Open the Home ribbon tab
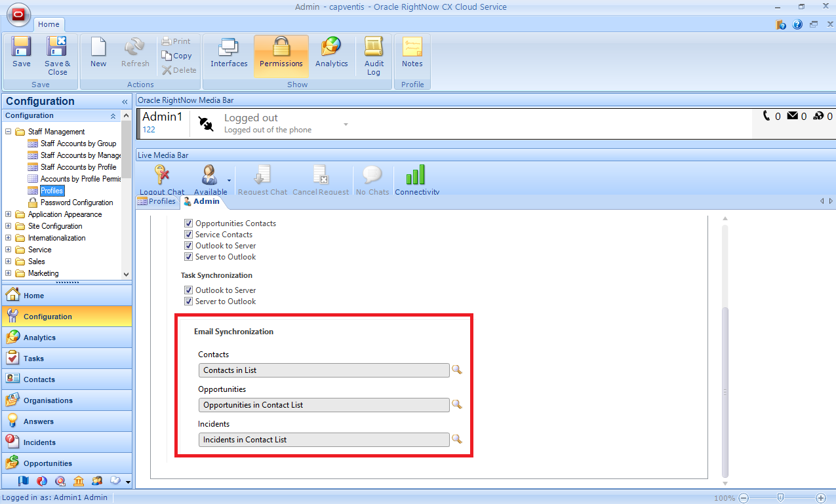The height and width of the screenshot is (504, 836). 49,24
